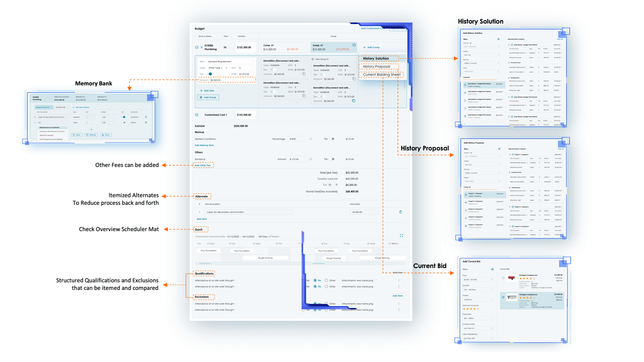Click the double-chevron icon beside Plumbing
The height and width of the screenshot is (362, 644).
[202, 47]
